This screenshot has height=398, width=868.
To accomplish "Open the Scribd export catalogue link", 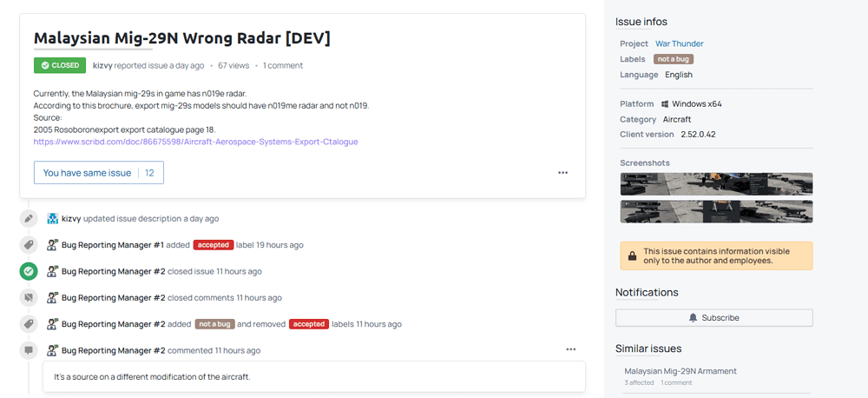I will (x=195, y=142).
